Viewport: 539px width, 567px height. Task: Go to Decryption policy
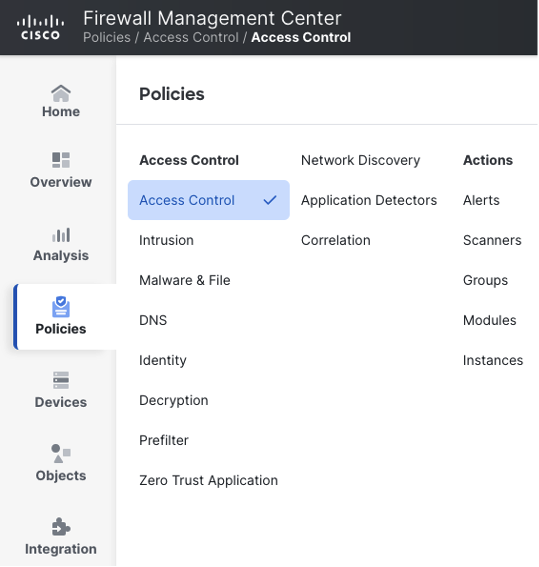174,401
